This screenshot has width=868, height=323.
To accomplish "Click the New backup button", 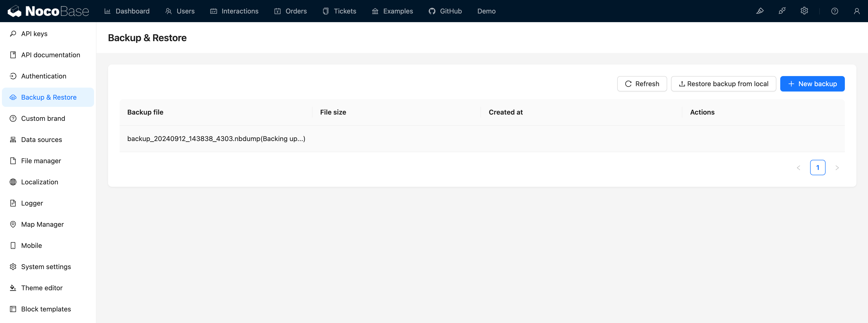I will 812,84.
